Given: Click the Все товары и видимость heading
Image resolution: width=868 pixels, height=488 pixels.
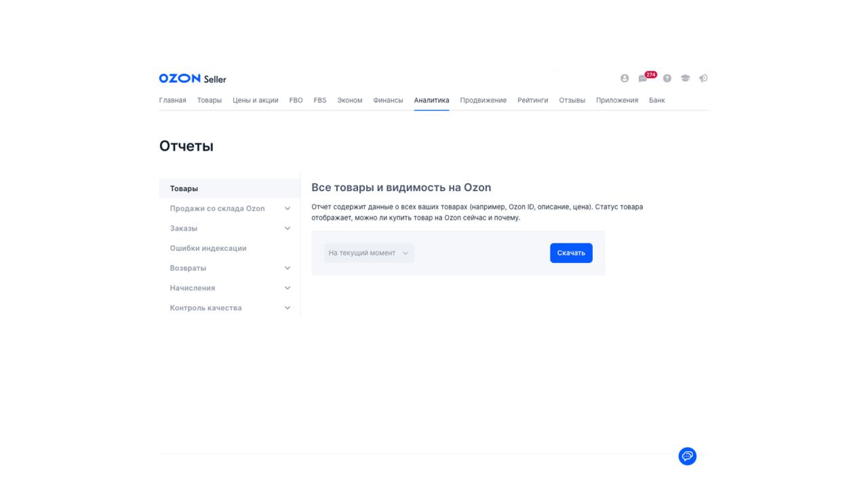Looking at the screenshot, I should click(401, 188).
